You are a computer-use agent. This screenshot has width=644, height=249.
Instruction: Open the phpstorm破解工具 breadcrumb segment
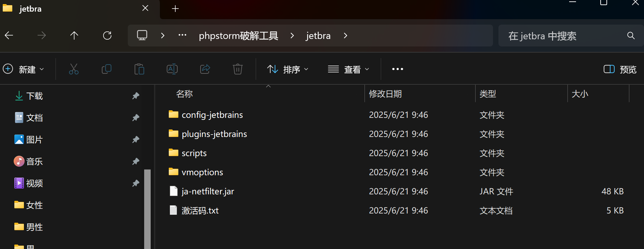238,36
